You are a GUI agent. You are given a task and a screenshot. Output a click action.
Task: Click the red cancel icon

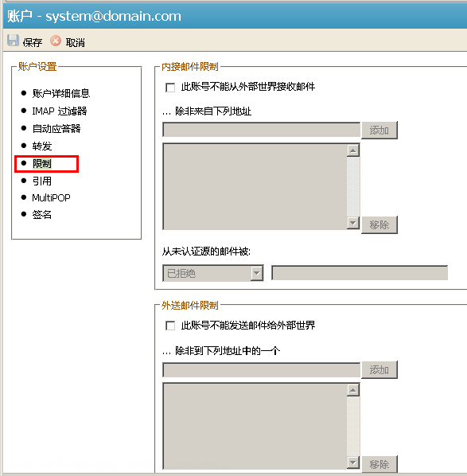pyautogui.click(x=56, y=41)
